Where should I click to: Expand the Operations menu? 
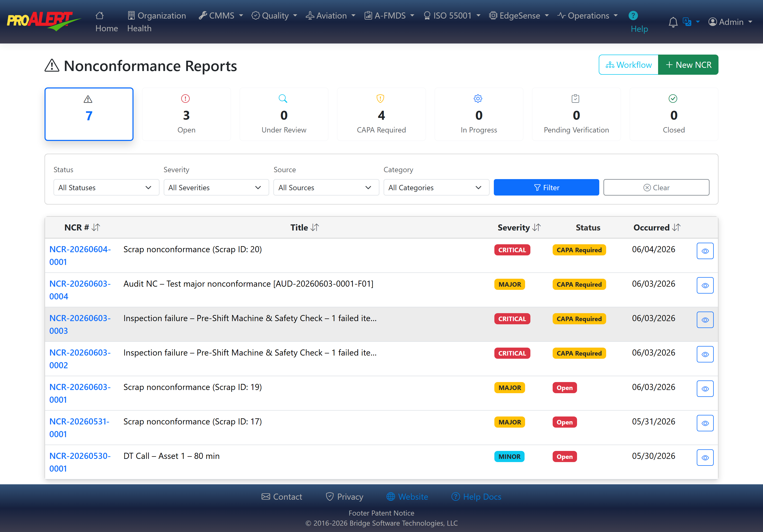(588, 15)
